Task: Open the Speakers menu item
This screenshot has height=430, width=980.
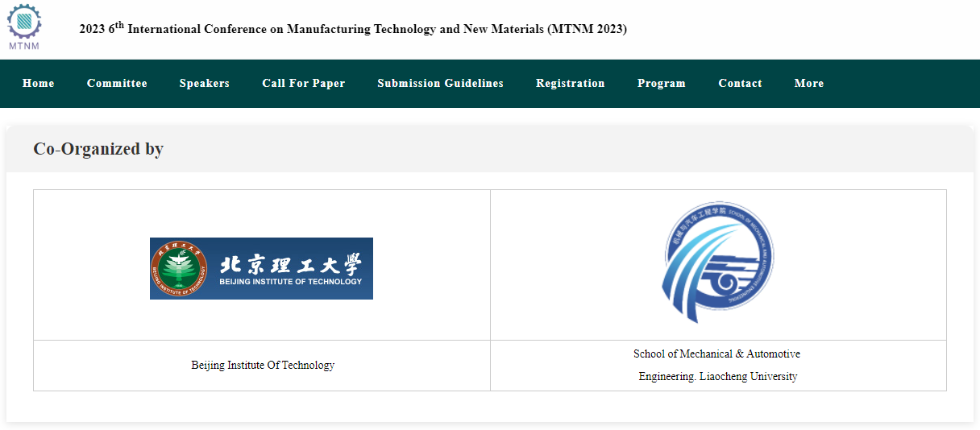Action: tap(205, 83)
